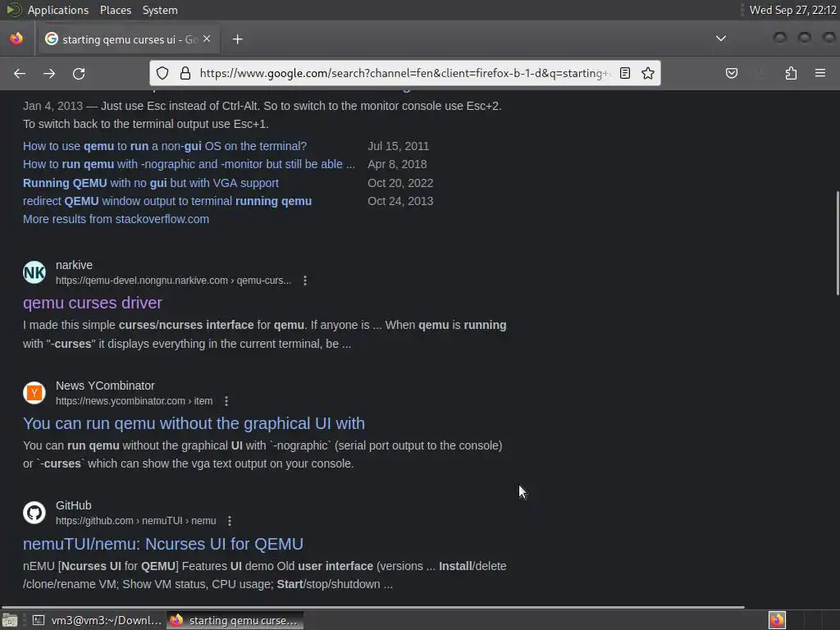Click the github.com › nemuTUI › nemu URL
This screenshot has height=630, width=840.
135,521
